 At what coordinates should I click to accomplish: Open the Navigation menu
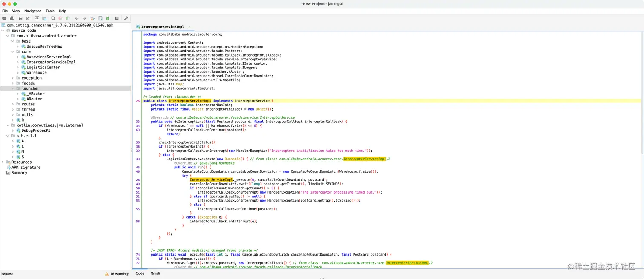tap(33, 11)
